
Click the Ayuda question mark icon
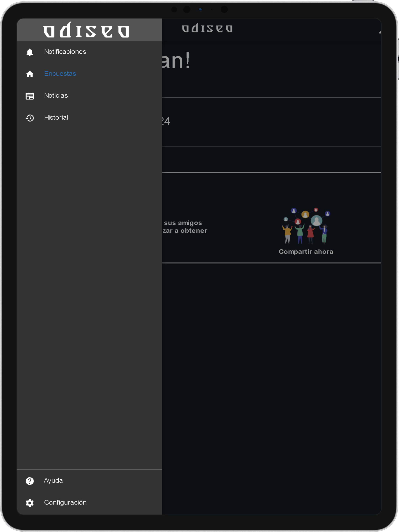[x=30, y=481]
